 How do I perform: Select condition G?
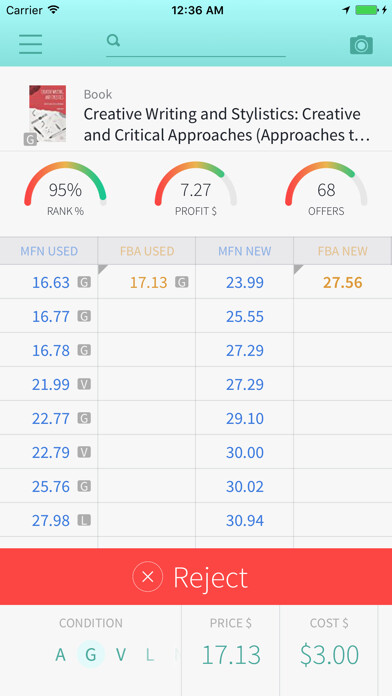point(91,655)
